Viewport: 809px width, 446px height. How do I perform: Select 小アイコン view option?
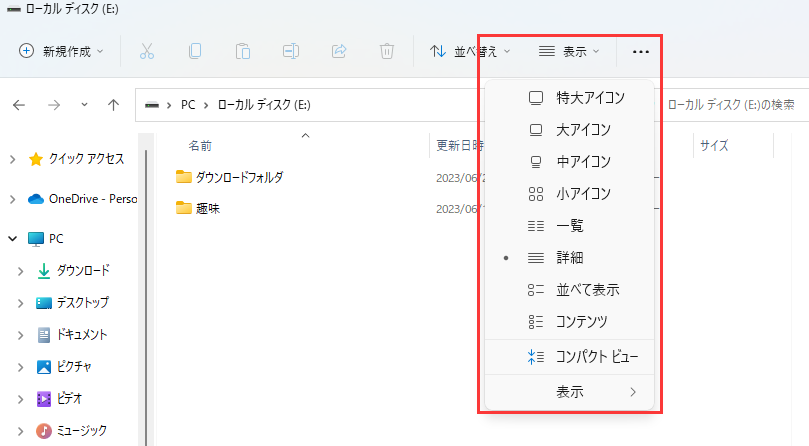tap(570, 194)
